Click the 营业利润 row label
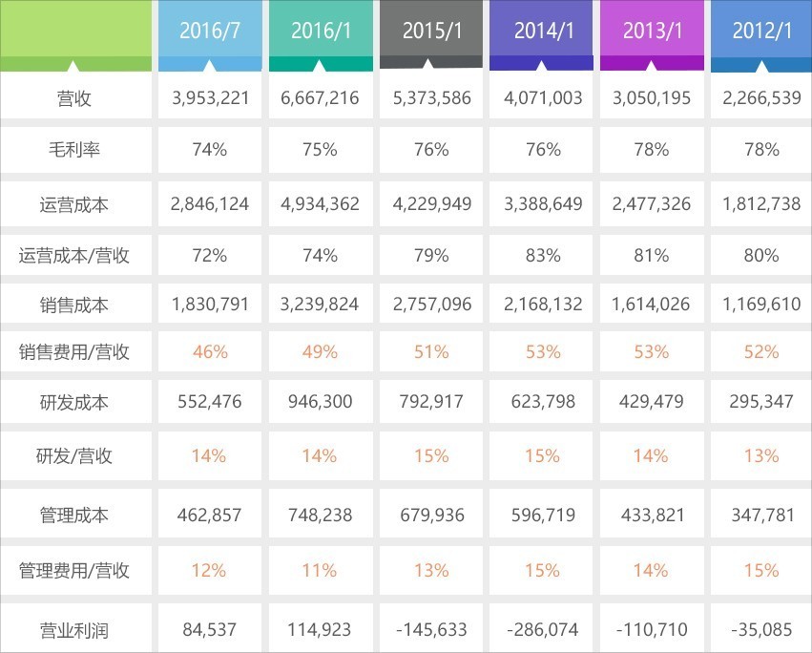 [x=75, y=629]
